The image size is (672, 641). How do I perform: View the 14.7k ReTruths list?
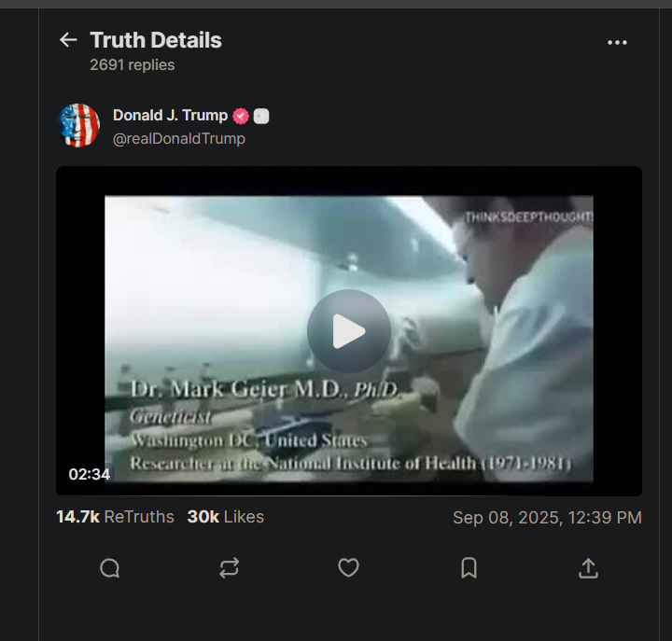115,517
